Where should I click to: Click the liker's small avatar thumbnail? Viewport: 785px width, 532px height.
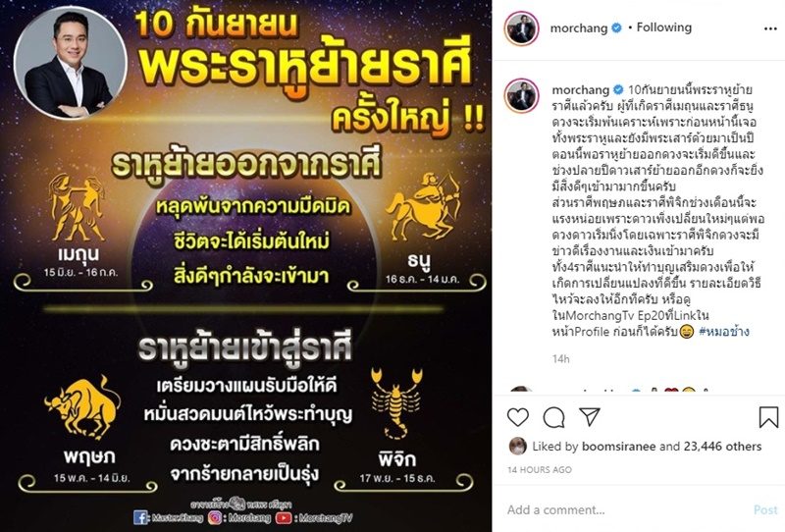518,446
